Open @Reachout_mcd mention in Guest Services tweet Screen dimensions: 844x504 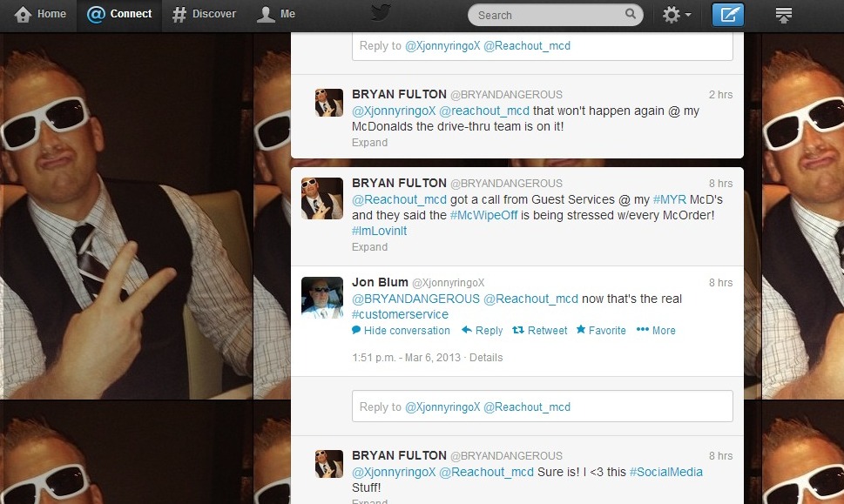400,199
